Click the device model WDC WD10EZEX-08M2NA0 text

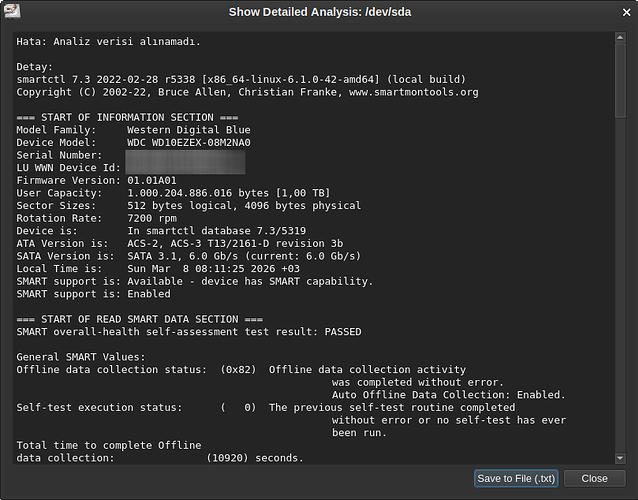[x=189, y=142]
